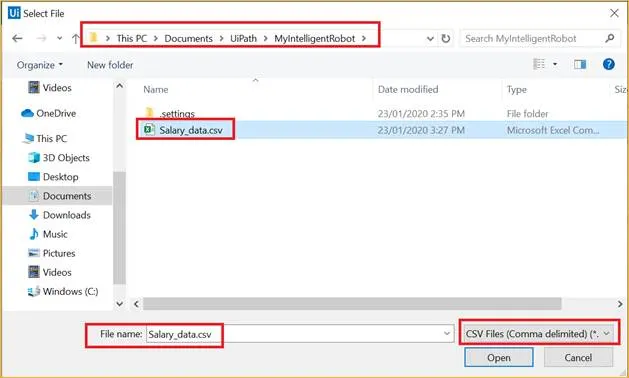Click the view layout icon

(539, 64)
